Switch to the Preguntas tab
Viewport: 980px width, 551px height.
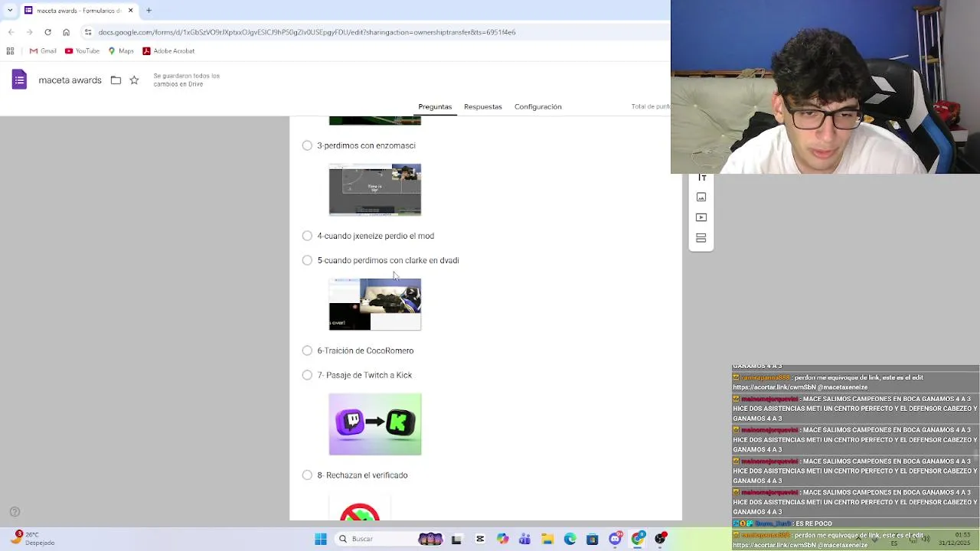coord(435,106)
